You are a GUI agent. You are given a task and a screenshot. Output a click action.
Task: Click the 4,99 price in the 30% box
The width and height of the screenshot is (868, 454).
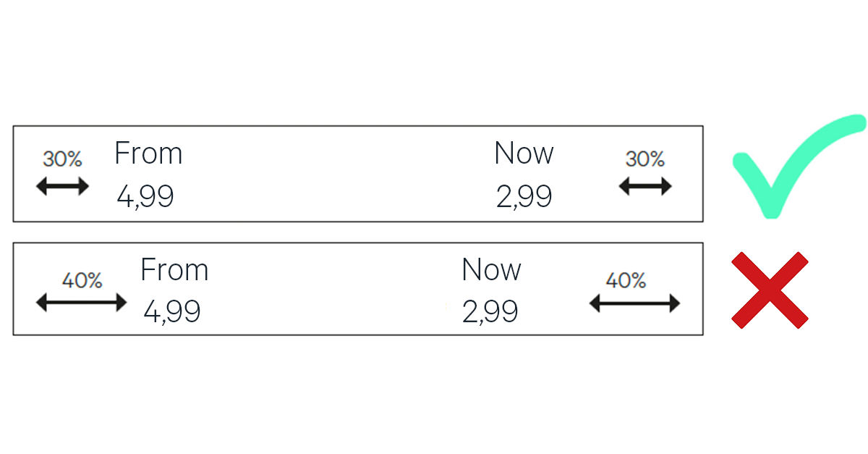tap(145, 197)
